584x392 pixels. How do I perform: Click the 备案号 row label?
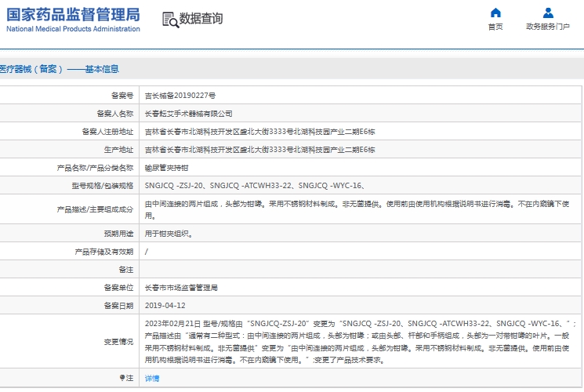(122, 96)
